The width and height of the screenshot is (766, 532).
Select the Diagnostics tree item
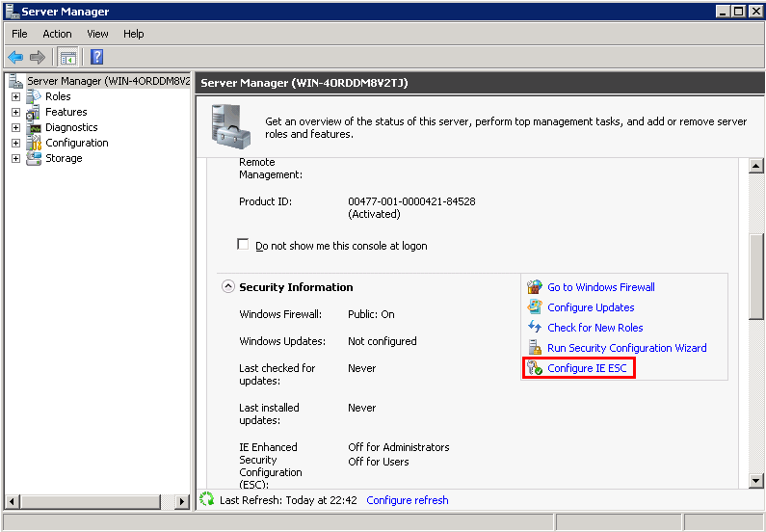tap(71, 127)
